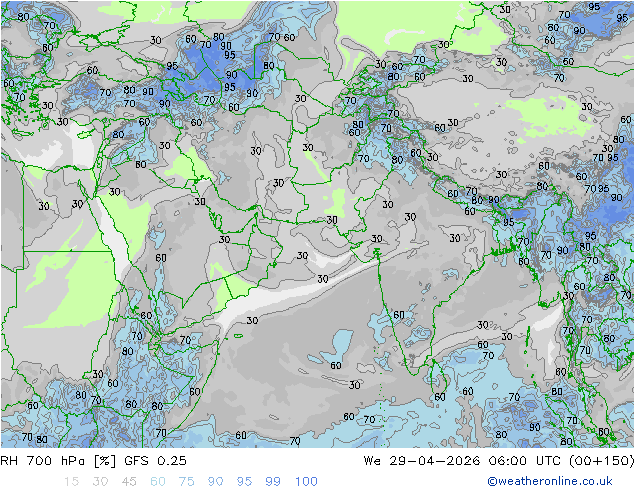634x490 pixels.
Task: Select the dark blue legend value 100
Action: (306, 481)
